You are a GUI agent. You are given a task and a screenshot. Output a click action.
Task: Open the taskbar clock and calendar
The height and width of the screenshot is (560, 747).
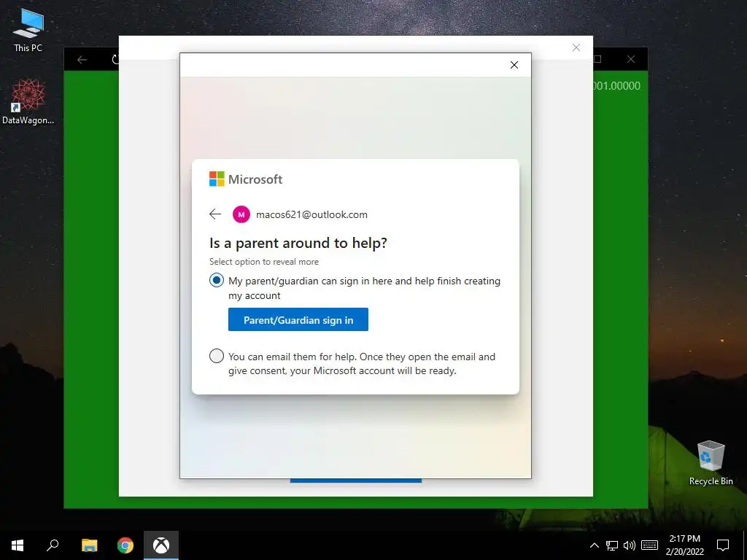684,545
